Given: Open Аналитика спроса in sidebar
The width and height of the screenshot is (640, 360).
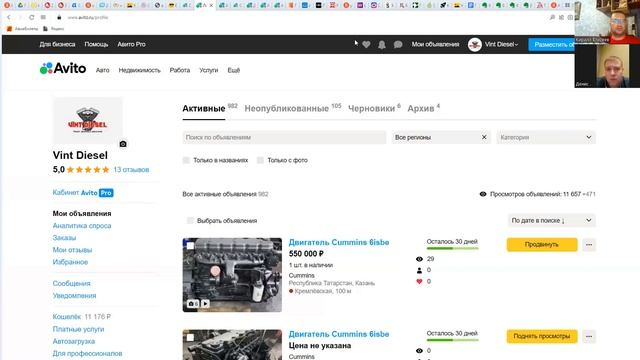Looking at the screenshot, I should 82,225.
